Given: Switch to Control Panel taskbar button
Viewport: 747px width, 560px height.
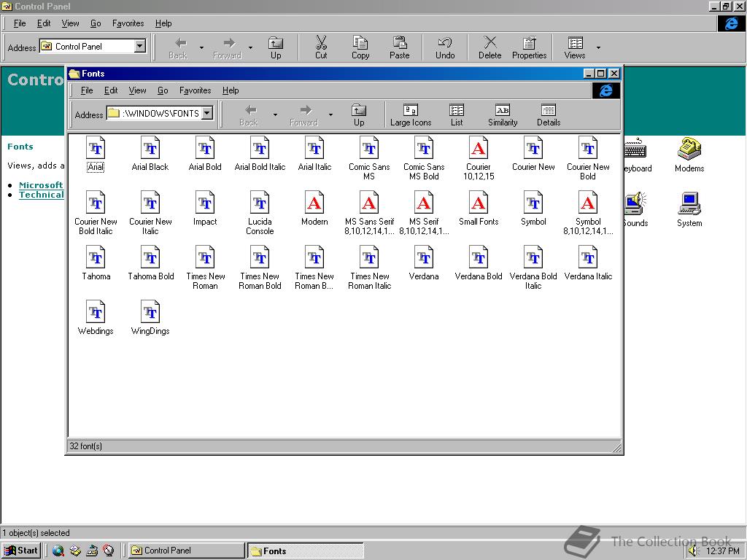Looking at the screenshot, I should pos(186,551).
